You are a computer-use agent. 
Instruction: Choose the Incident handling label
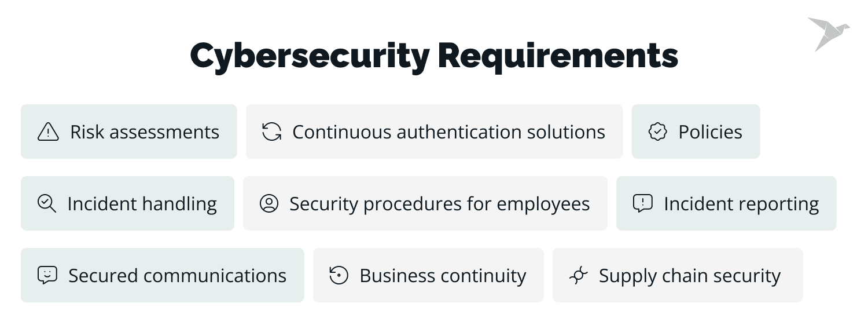pyautogui.click(x=142, y=203)
